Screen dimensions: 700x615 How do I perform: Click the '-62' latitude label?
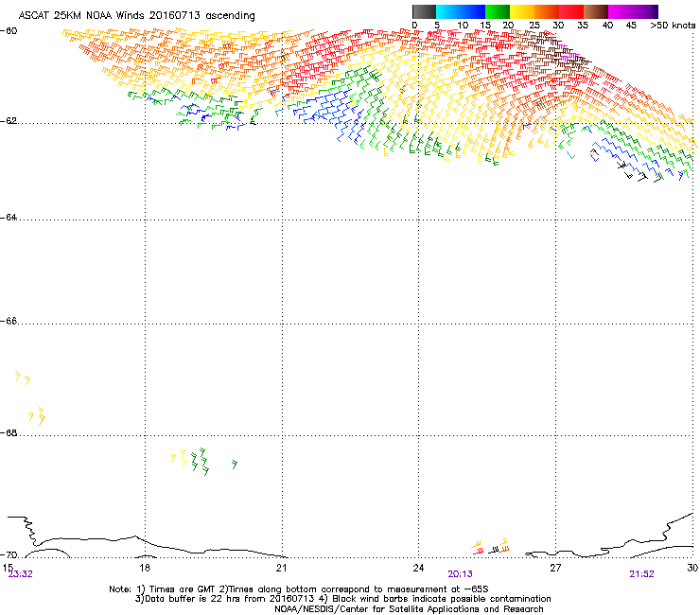coord(9,121)
